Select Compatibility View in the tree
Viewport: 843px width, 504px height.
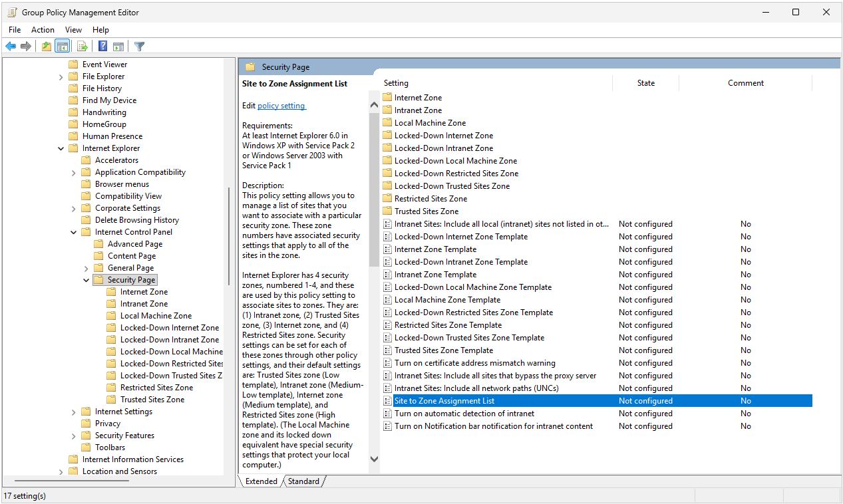click(128, 196)
